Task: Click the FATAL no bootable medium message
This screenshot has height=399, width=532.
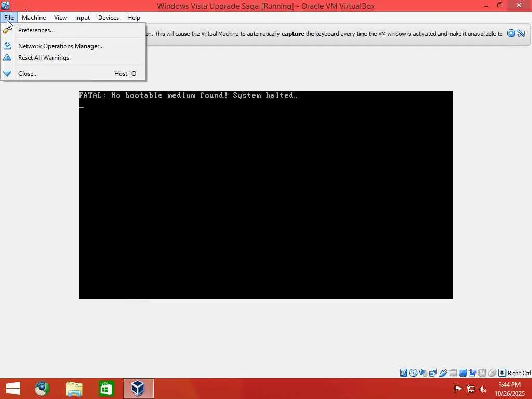Action: pyautogui.click(x=188, y=96)
